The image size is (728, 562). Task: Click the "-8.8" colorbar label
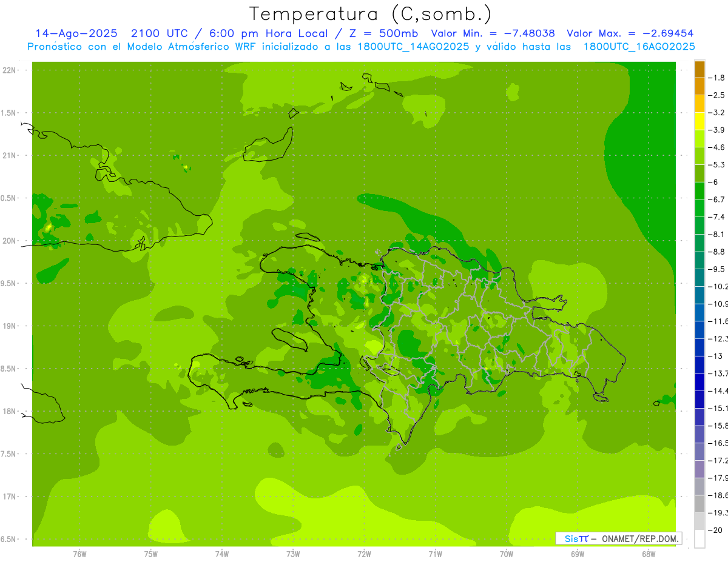coord(716,252)
